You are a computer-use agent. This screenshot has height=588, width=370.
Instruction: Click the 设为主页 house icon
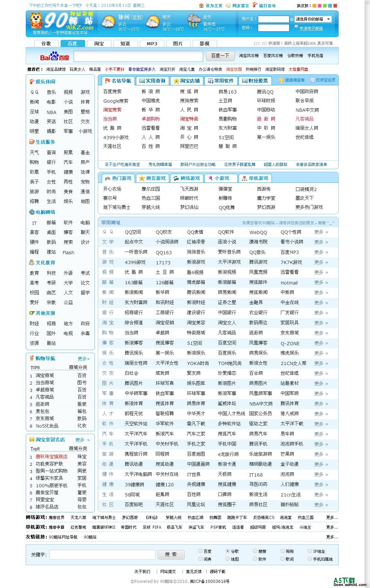(x=201, y=6)
